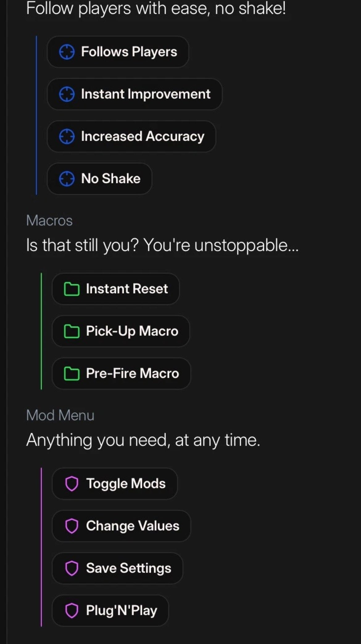Screen dimensions: 361x644
Task: Click shield icon beside Plug'N'Play
Action: pos(72,610)
